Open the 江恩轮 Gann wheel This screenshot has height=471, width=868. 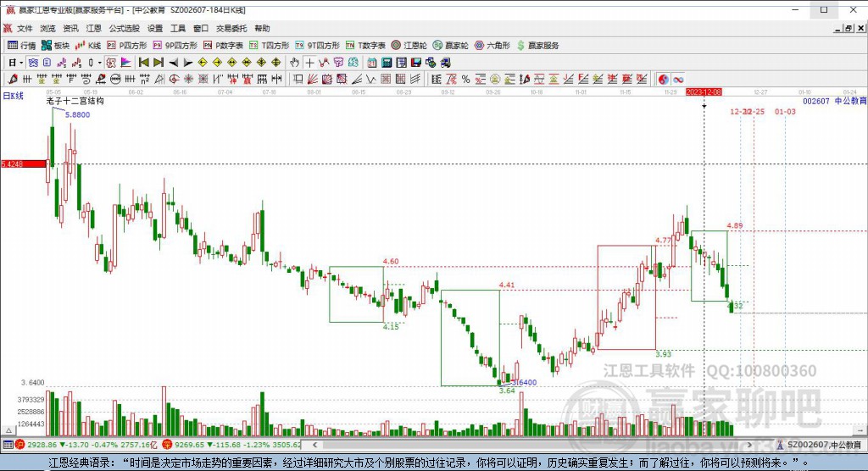409,46
